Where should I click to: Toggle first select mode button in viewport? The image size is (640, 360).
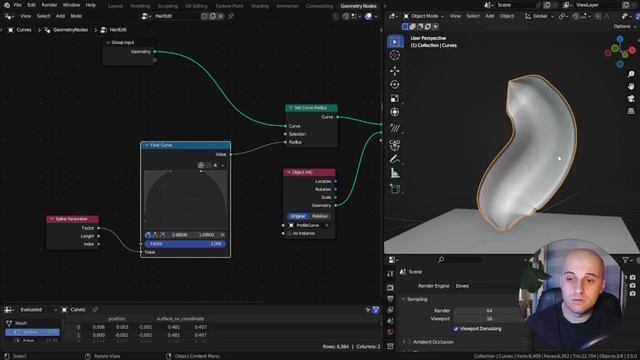405,27
